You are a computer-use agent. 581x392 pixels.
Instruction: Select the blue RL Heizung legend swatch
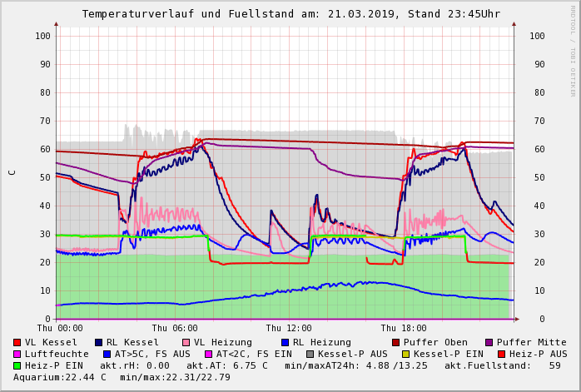click(285, 342)
